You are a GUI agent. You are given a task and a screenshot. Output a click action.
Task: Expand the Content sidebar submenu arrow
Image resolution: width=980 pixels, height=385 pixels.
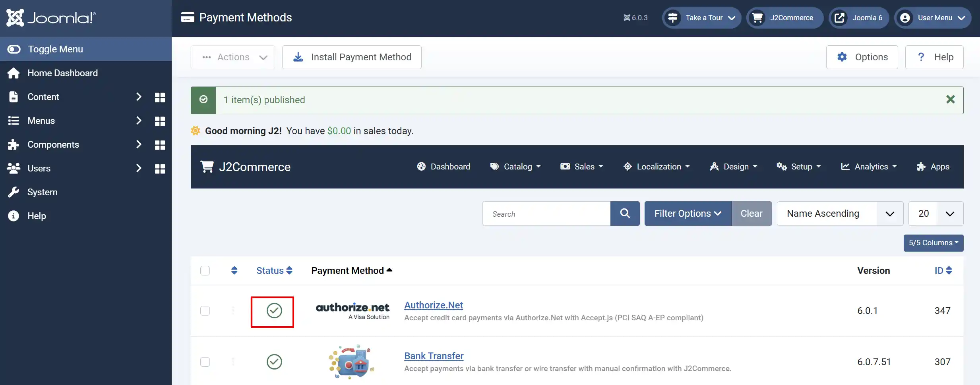click(139, 97)
